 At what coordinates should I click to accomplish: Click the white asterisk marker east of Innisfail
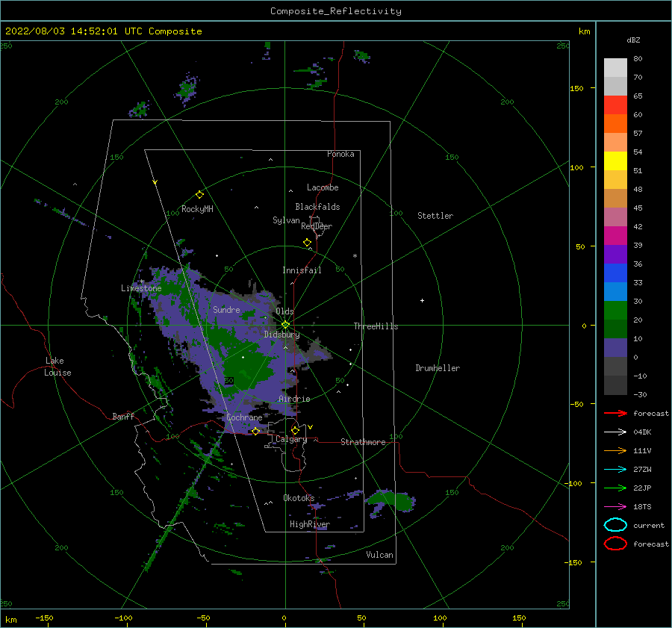[x=355, y=256]
